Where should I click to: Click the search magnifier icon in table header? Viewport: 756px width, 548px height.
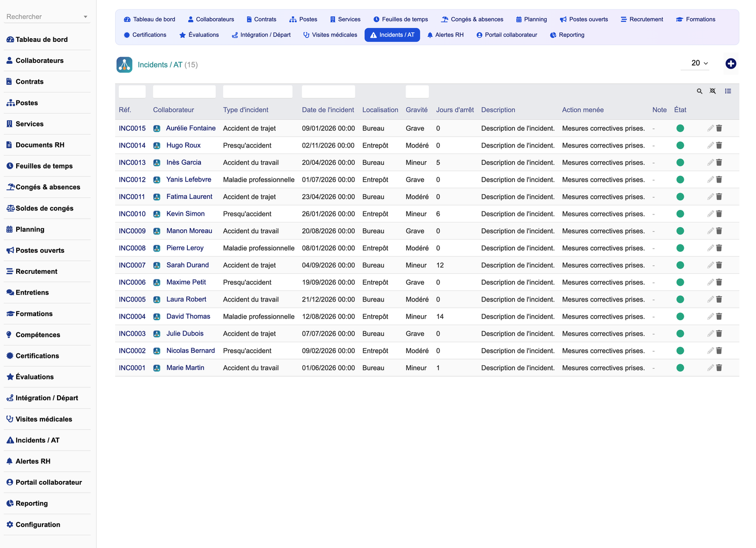click(699, 91)
